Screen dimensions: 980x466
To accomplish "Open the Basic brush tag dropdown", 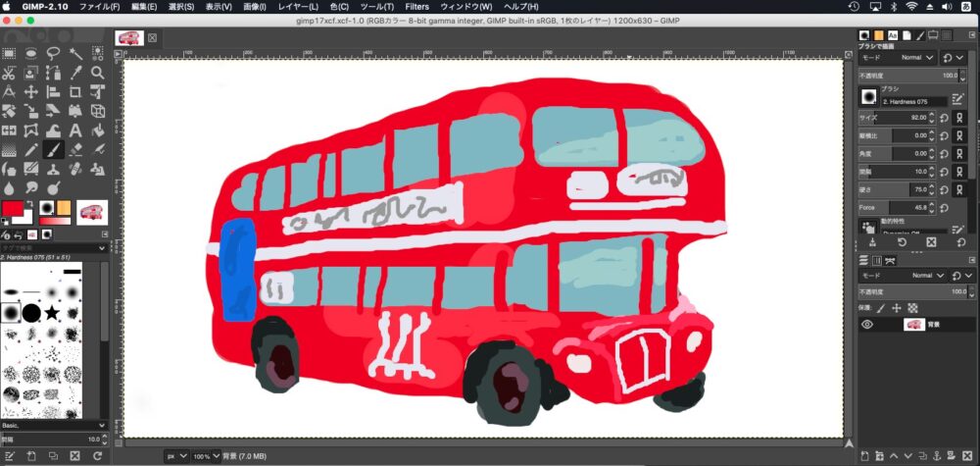I will (x=54, y=427).
